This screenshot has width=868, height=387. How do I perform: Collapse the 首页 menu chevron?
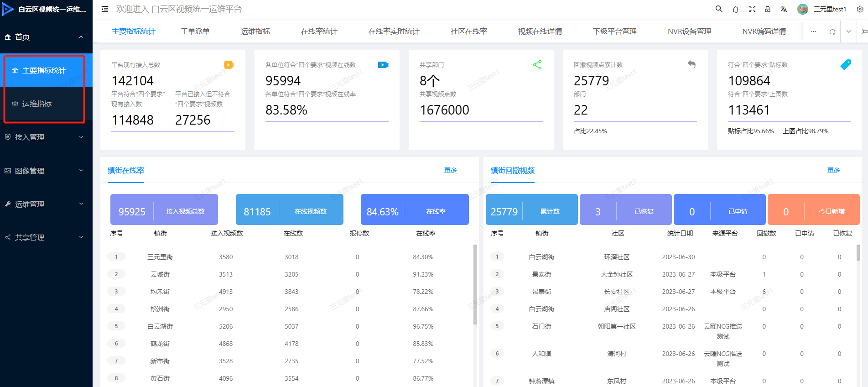click(x=81, y=37)
